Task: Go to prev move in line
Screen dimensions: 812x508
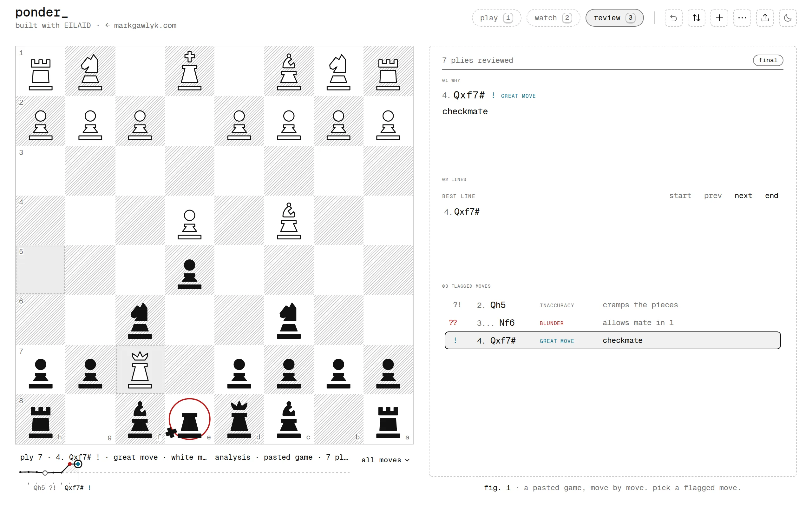Action: (x=713, y=196)
